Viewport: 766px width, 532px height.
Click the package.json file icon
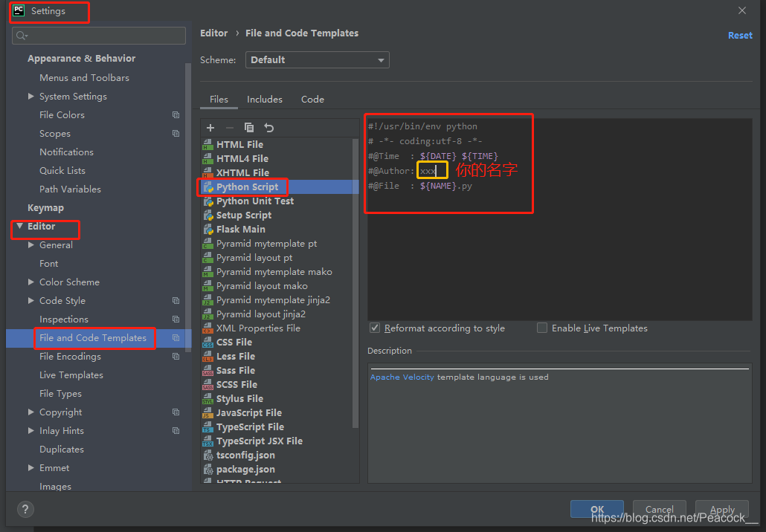pos(208,470)
